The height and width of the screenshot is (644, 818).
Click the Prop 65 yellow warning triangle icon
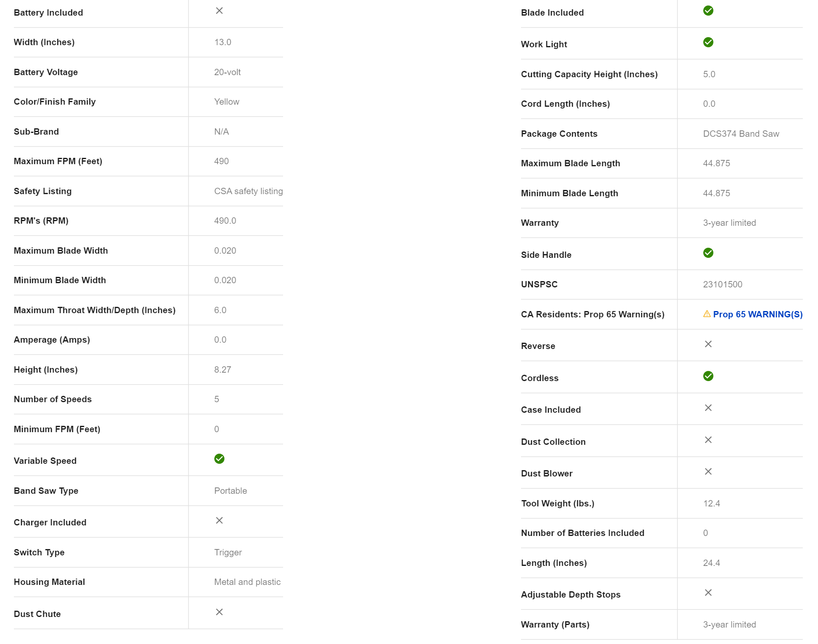point(707,314)
